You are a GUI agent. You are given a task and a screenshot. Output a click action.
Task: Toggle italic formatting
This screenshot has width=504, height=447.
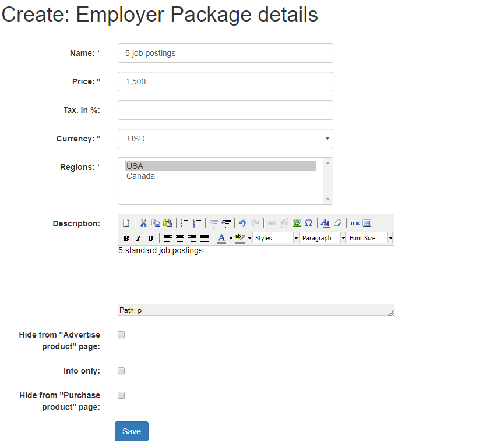tap(139, 238)
